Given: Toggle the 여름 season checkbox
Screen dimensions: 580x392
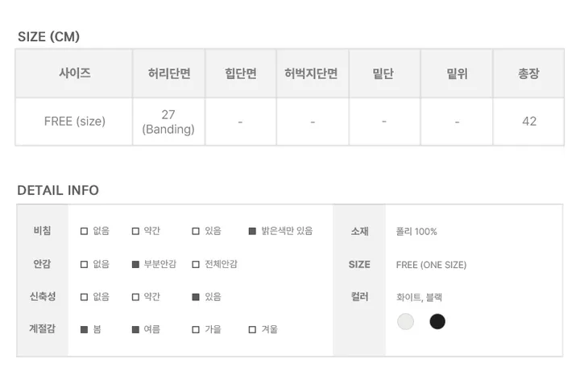Looking at the screenshot, I should (135, 329).
